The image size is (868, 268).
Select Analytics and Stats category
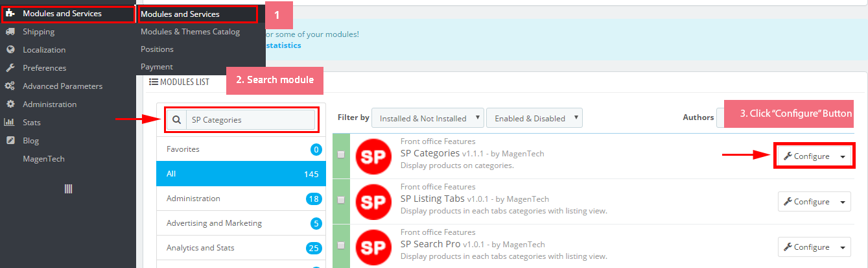click(x=241, y=248)
